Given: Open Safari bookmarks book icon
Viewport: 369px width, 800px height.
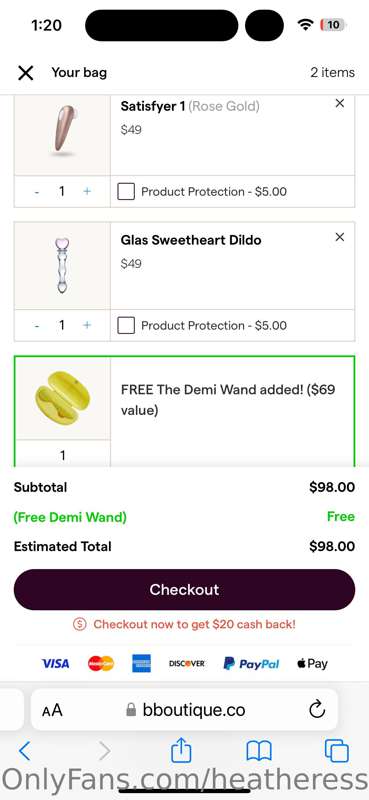Looking at the screenshot, I should 259,752.
